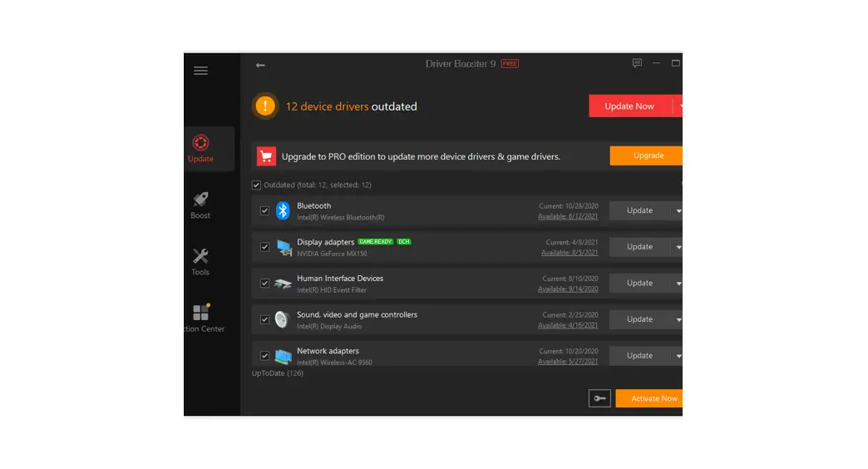Viewport: 868px width, 469px height.
Task: Uncheck the Display adapters checkbox
Action: pyautogui.click(x=264, y=247)
